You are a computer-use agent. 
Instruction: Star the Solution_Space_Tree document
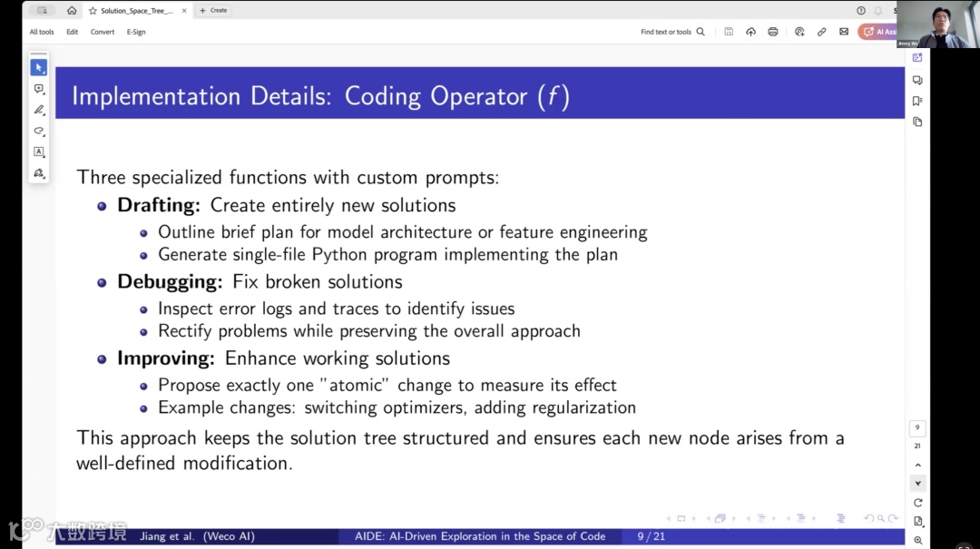(93, 11)
